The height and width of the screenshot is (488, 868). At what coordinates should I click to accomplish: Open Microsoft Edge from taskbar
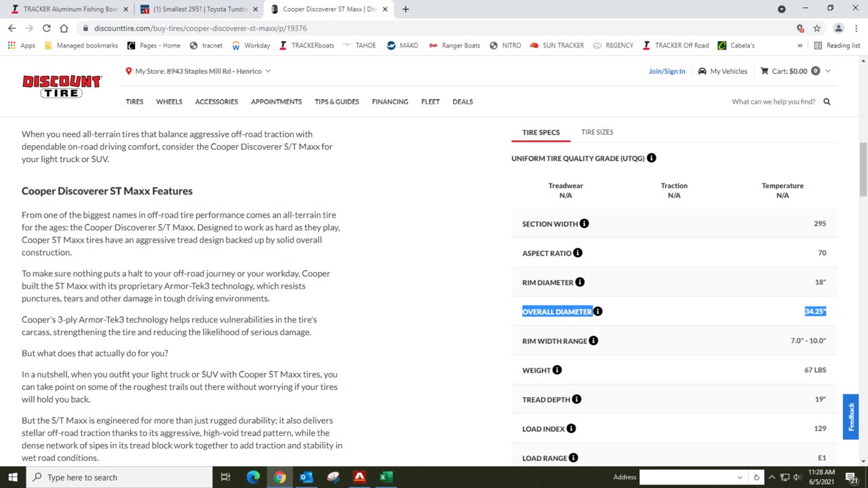(x=253, y=477)
